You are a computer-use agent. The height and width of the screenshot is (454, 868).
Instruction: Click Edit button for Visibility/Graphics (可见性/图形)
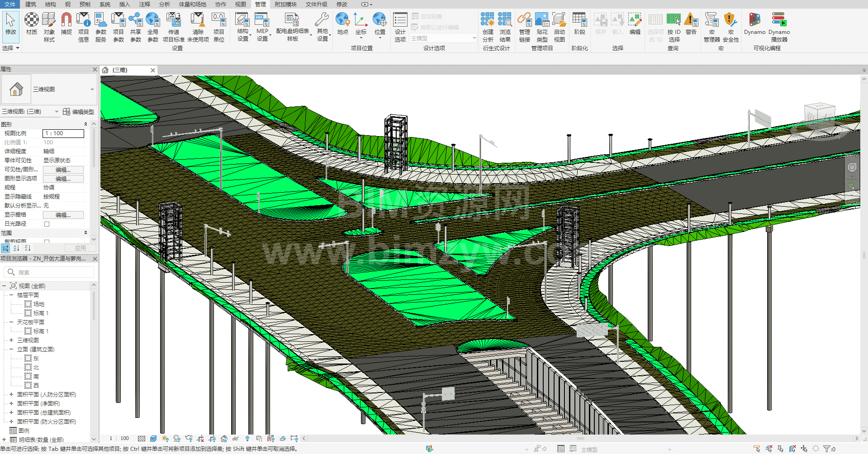[63, 170]
